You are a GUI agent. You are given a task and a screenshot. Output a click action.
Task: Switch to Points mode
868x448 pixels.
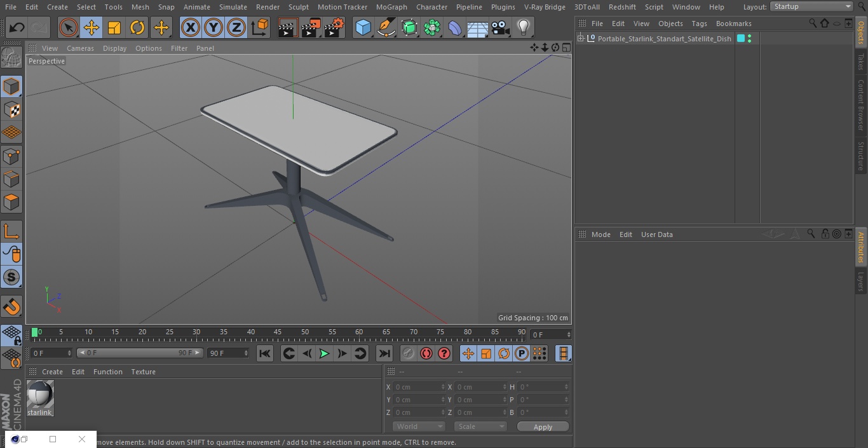pos(11,156)
